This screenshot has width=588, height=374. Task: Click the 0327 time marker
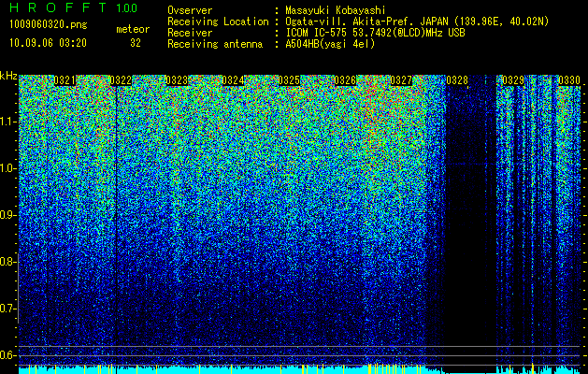click(x=401, y=80)
